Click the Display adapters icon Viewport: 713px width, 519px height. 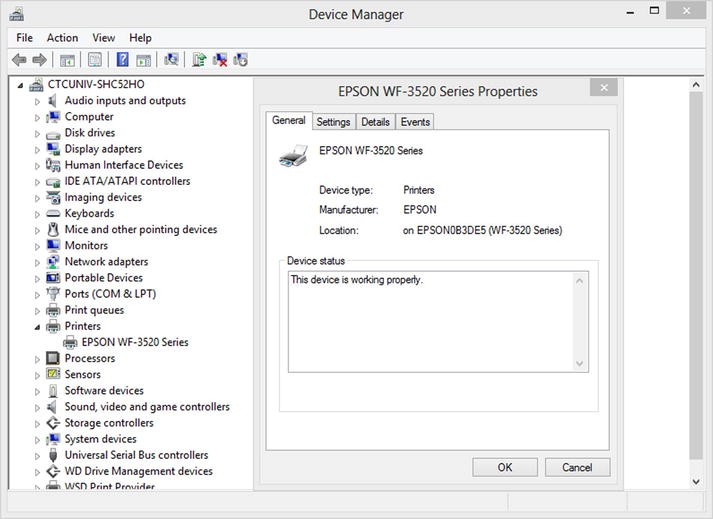coord(53,149)
